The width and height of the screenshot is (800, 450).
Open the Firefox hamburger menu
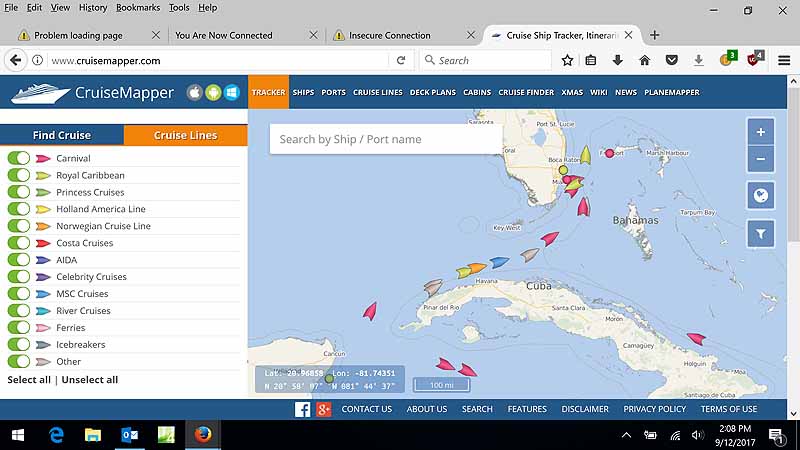pos(784,60)
